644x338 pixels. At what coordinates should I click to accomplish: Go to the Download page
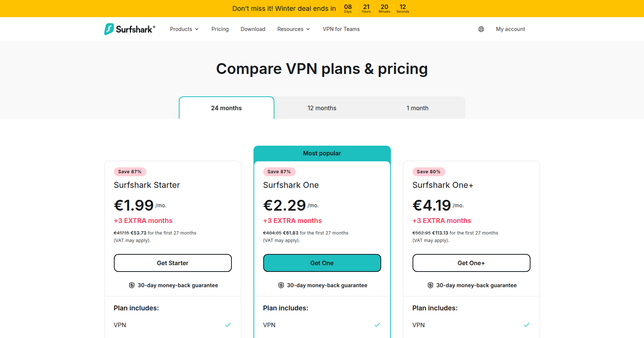point(253,29)
